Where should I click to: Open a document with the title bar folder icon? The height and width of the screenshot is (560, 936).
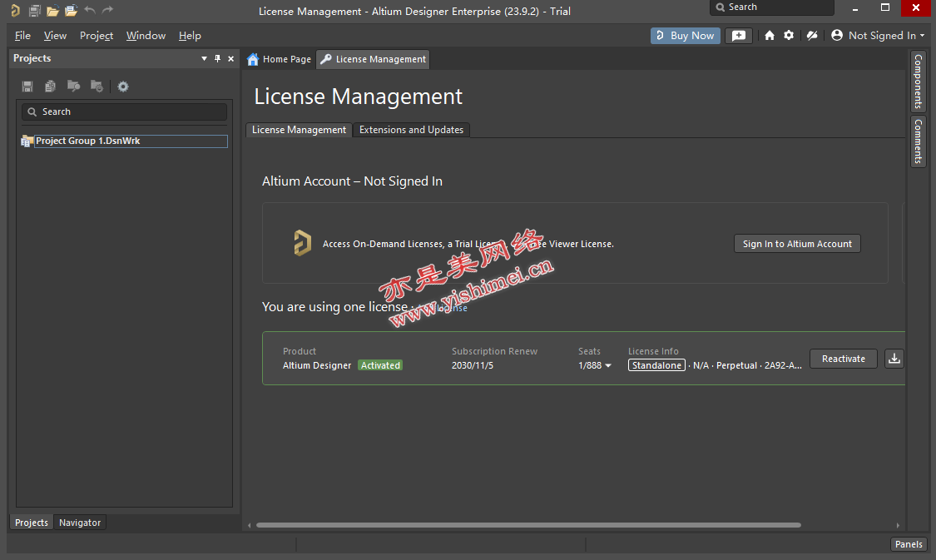click(x=52, y=10)
